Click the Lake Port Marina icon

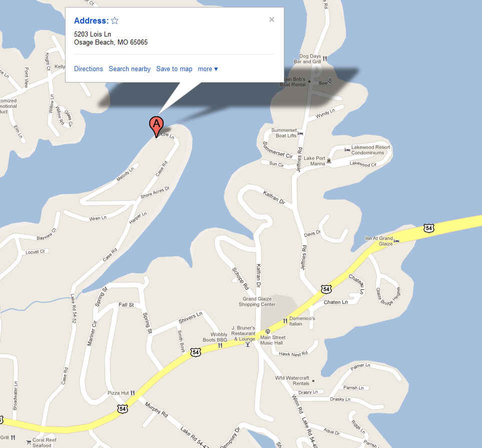coord(329,161)
